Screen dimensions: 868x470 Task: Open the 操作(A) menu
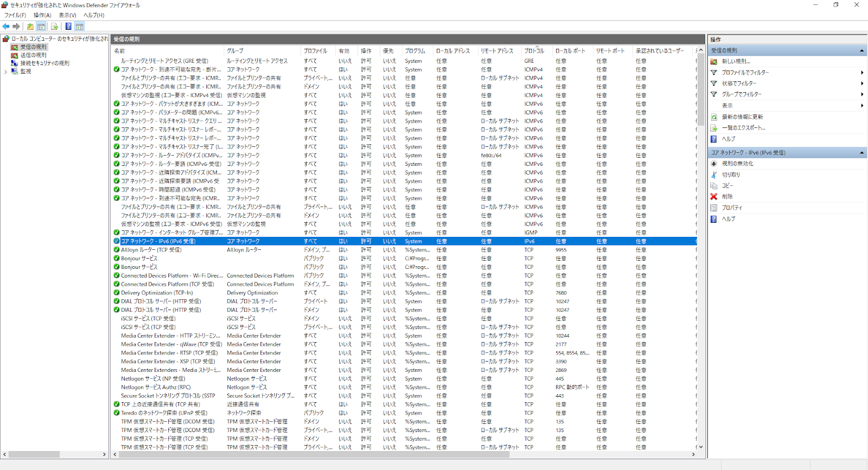(x=42, y=15)
